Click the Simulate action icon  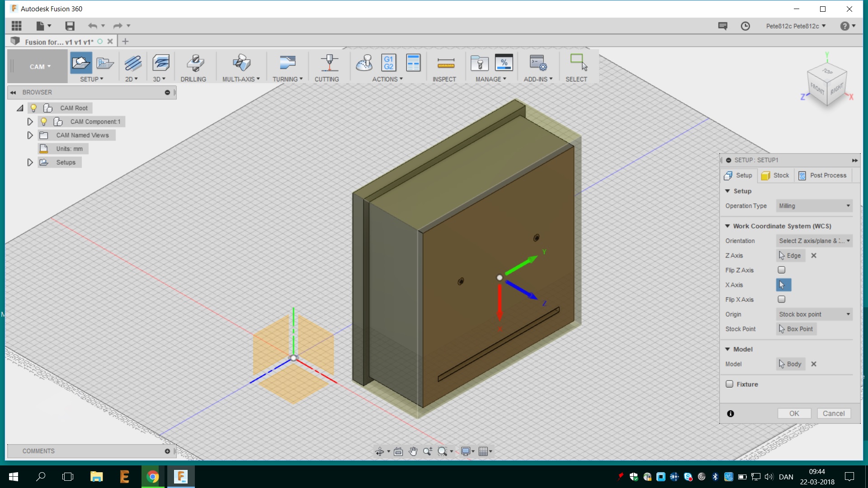tap(364, 63)
